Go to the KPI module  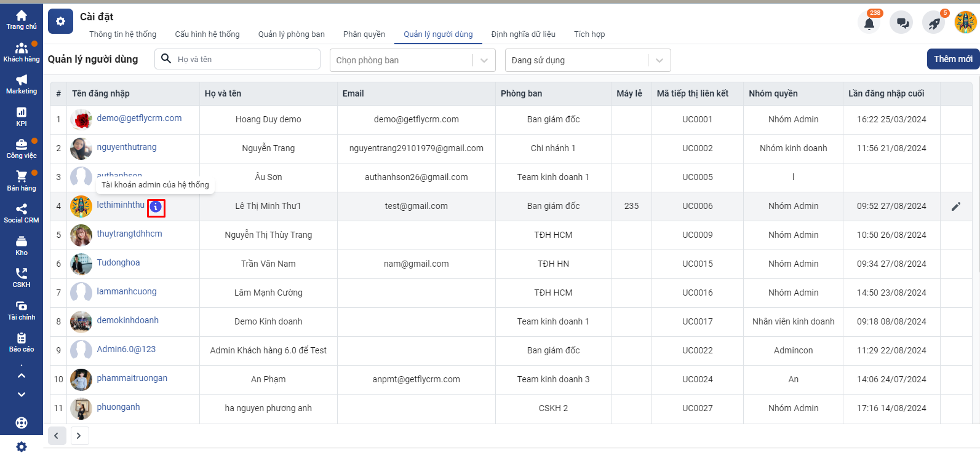coord(22,116)
